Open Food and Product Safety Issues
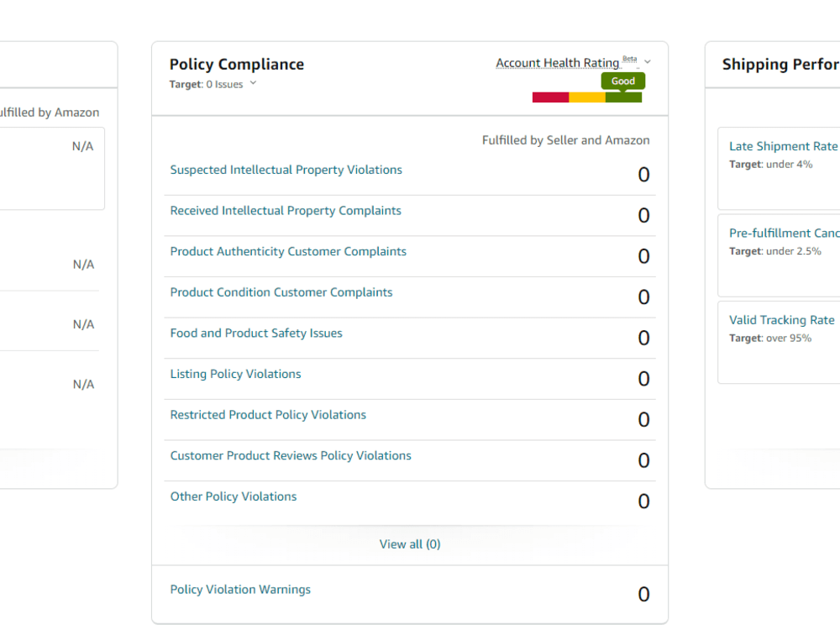 click(256, 333)
